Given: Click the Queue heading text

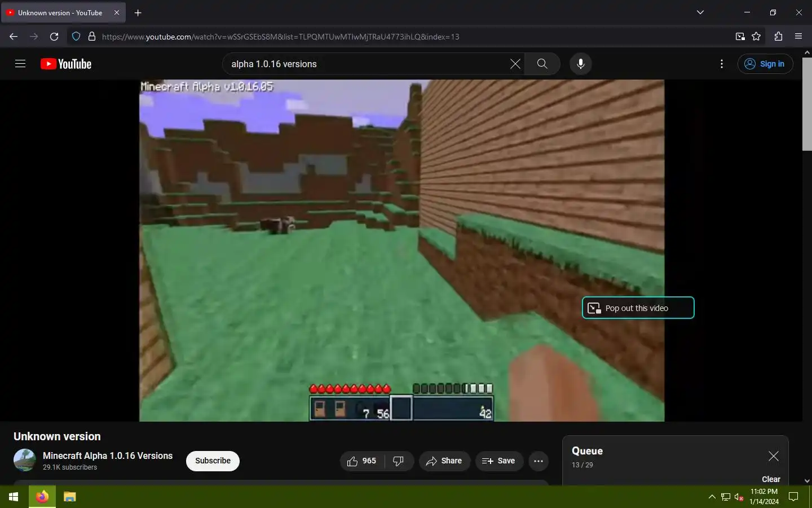Looking at the screenshot, I should point(587,451).
